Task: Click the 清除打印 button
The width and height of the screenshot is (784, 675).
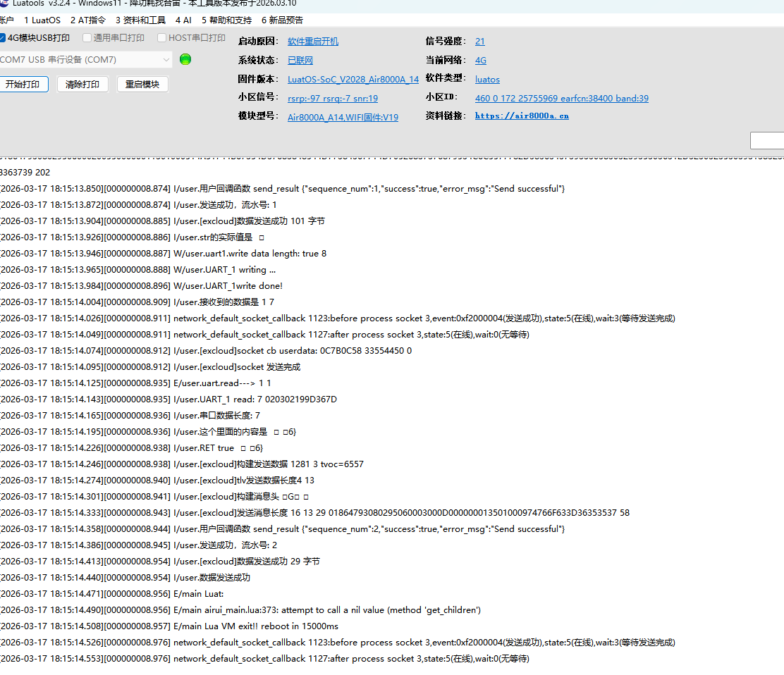Action: (x=82, y=84)
